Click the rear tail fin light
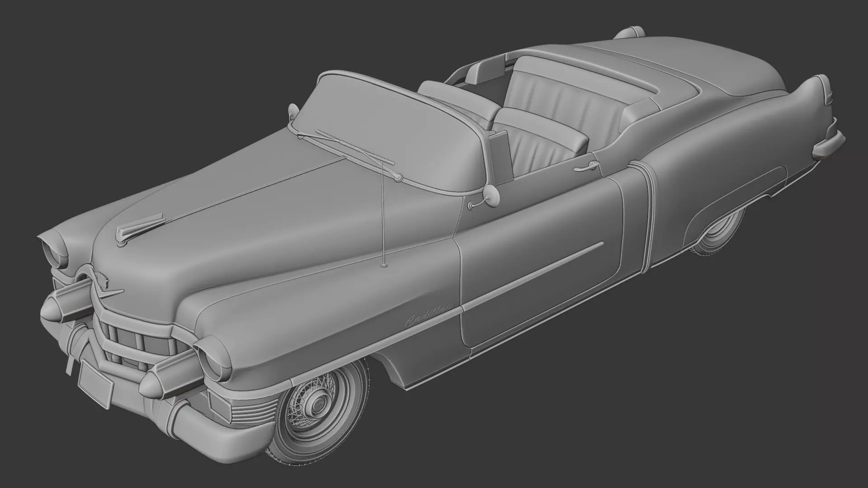Viewport: 868px width, 488px height. click(828, 97)
